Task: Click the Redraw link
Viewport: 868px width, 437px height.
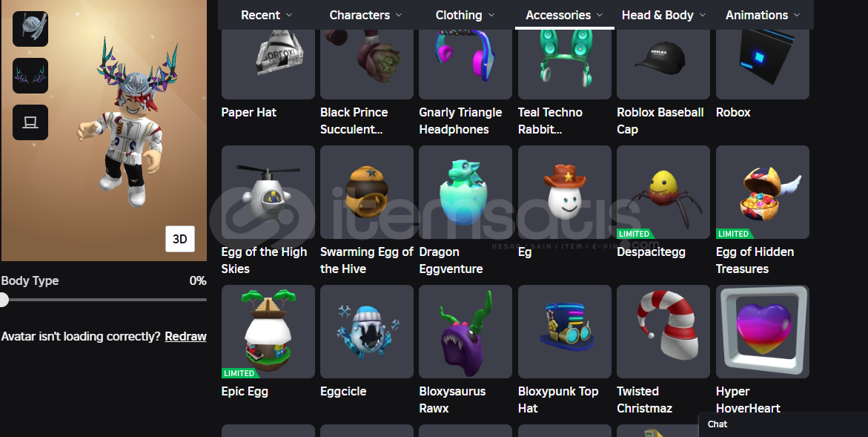Action: (185, 336)
